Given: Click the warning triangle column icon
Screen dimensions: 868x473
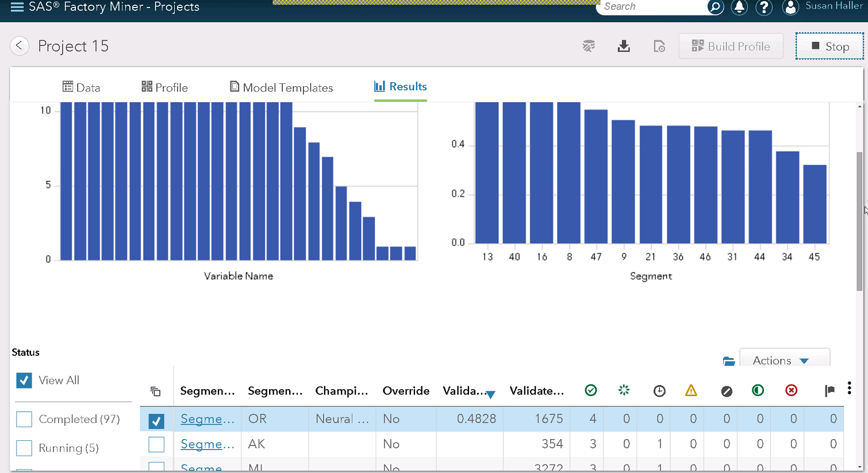Looking at the screenshot, I should pyautogui.click(x=691, y=391).
